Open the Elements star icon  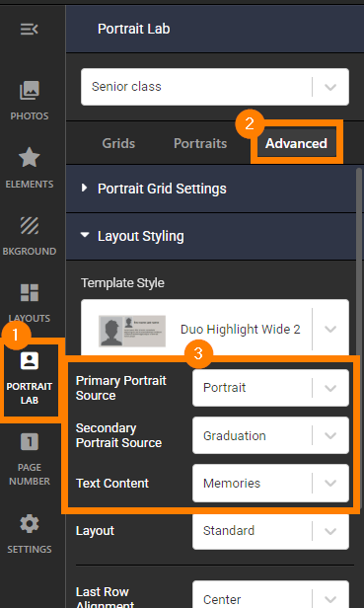[x=30, y=168]
